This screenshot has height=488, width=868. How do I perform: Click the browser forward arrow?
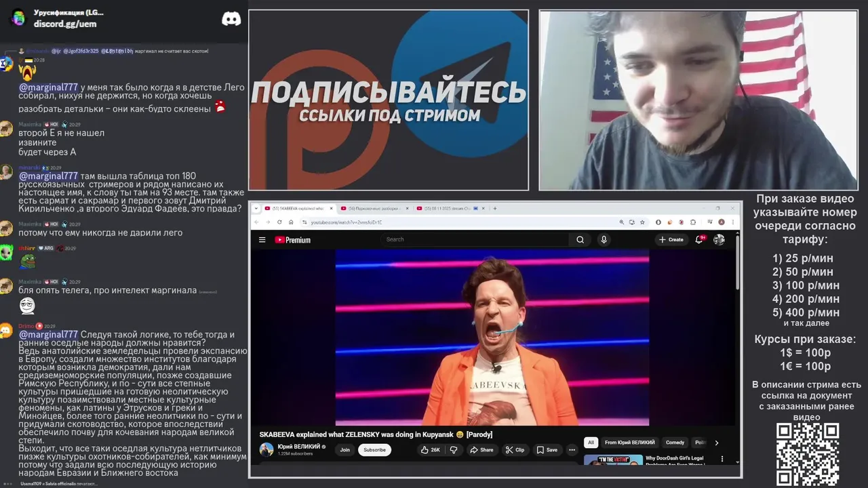click(269, 222)
